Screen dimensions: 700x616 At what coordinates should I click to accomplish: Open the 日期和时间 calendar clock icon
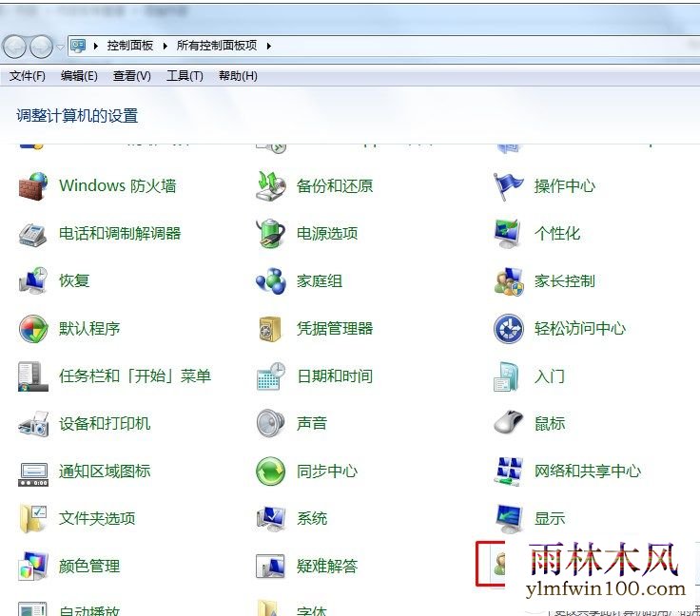point(270,376)
